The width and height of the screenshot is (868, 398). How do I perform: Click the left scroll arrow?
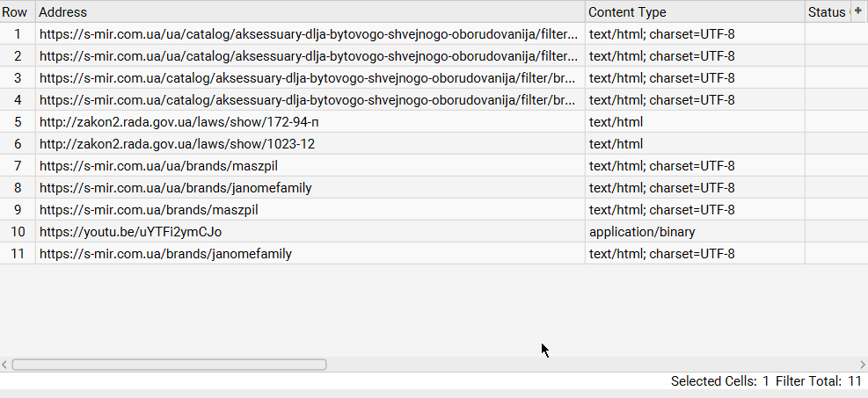tap(5, 365)
